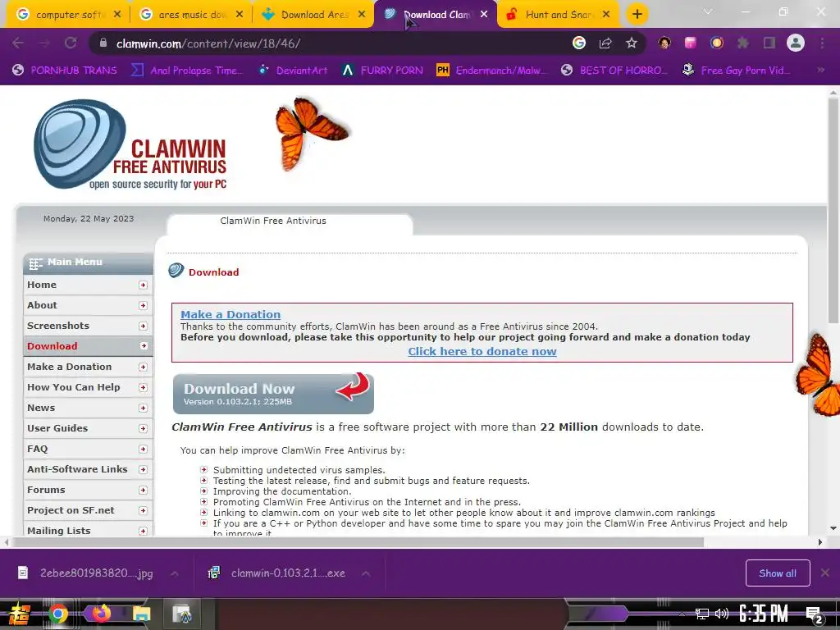Image resolution: width=840 pixels, height=630 pixels.
Task: Open Project on SF.net menu item
Action: pyautogui.click(x=88, y=510)
